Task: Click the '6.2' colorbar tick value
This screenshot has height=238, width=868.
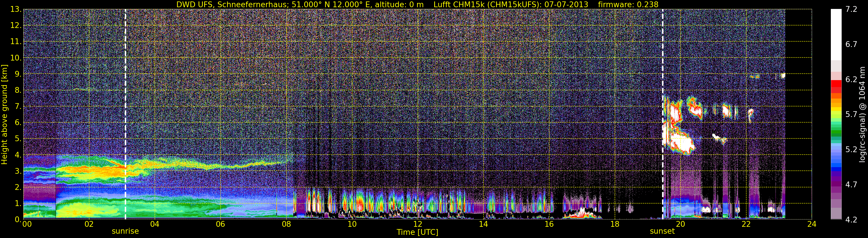Action: coord(851,80)
